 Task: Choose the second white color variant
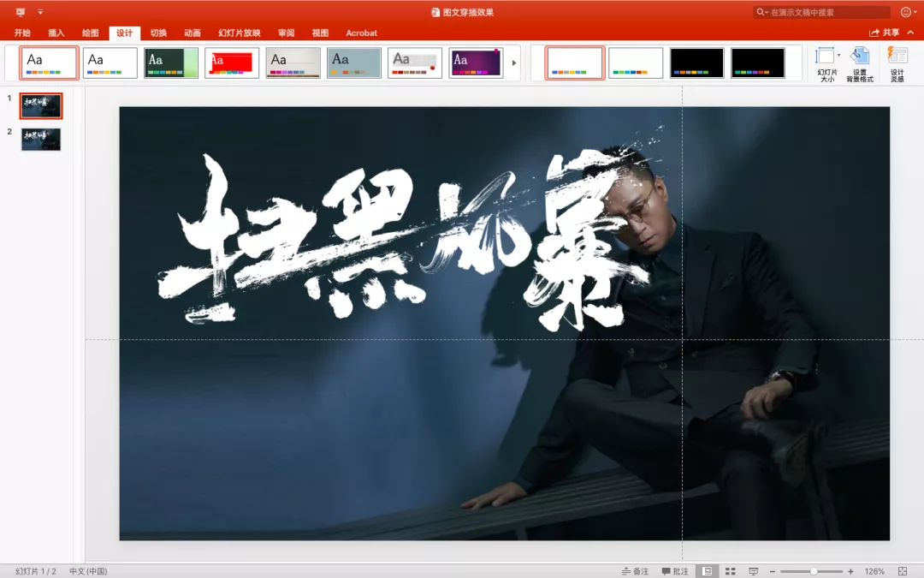(x=636, y=63)
